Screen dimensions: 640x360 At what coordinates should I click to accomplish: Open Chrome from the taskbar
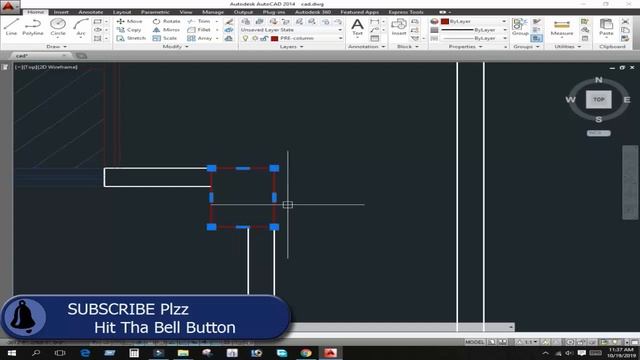[x=306, y=353]
